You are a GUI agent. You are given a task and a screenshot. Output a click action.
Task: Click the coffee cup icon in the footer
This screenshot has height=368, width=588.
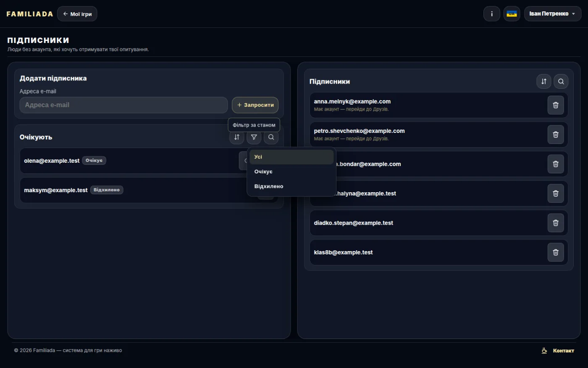544,350
